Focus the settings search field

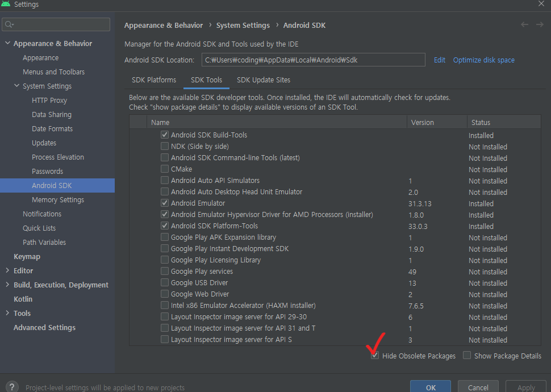tap(56, 24)
